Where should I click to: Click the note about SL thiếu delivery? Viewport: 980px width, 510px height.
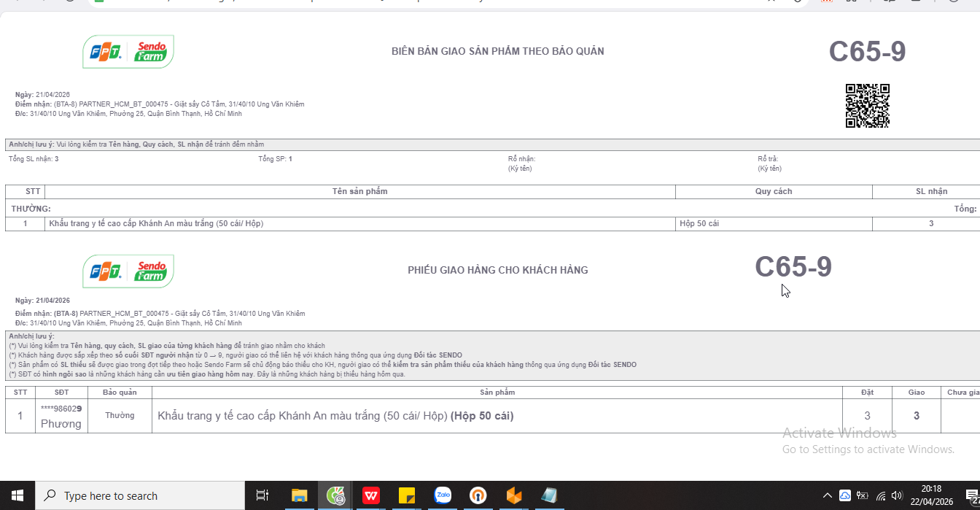coord(322,365)
